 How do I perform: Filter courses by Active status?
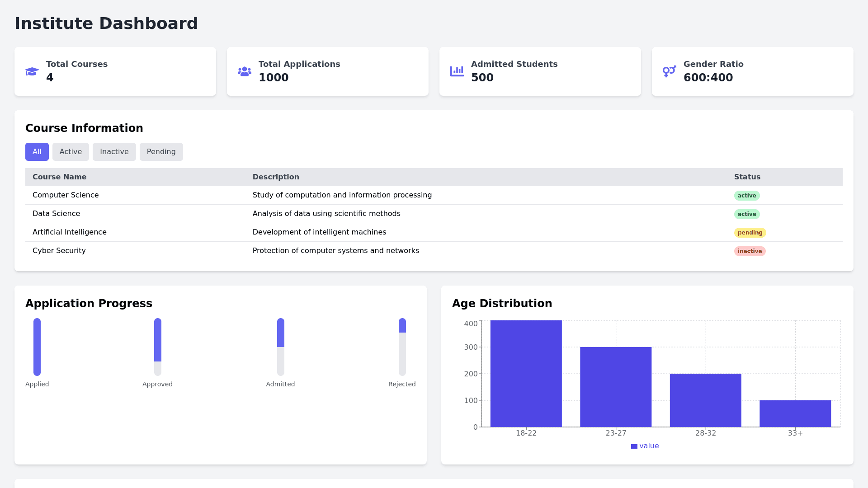[x=71, y=152]
